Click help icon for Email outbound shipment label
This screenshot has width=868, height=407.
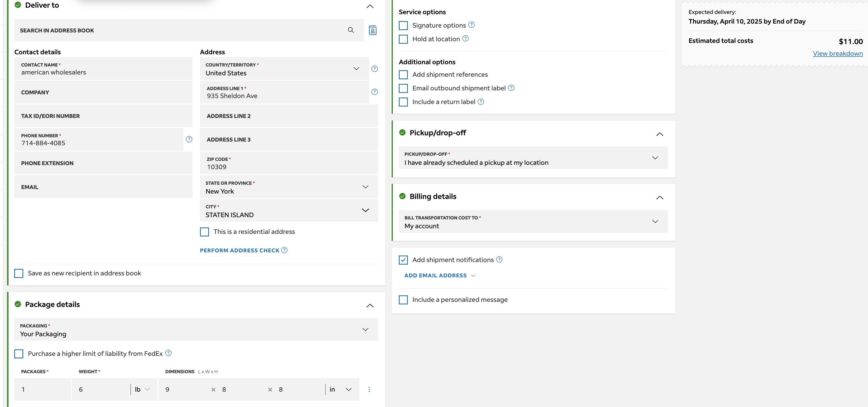coord(511,88)
